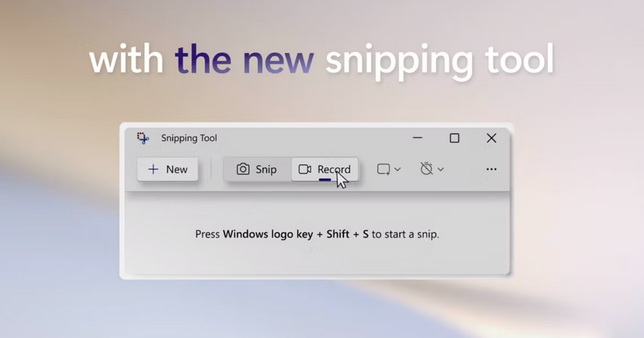Click the Snipping Tool title text
This screenshot has height=338, width=644.
point(189,138)
